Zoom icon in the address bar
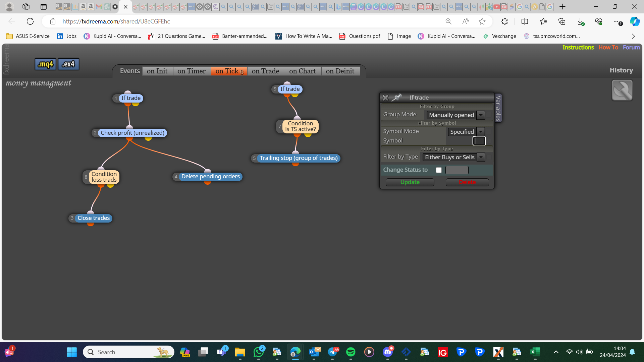 (x=448, y=21)
